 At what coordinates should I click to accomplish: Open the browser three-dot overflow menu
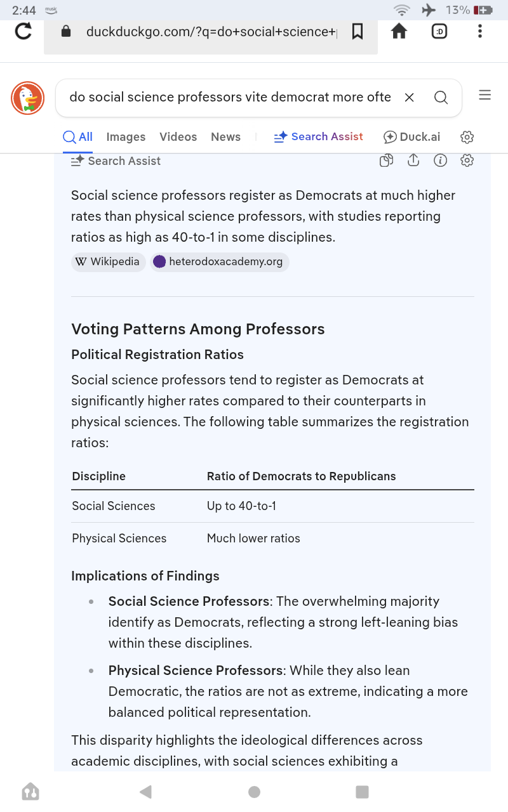click(x=479, y=30)
